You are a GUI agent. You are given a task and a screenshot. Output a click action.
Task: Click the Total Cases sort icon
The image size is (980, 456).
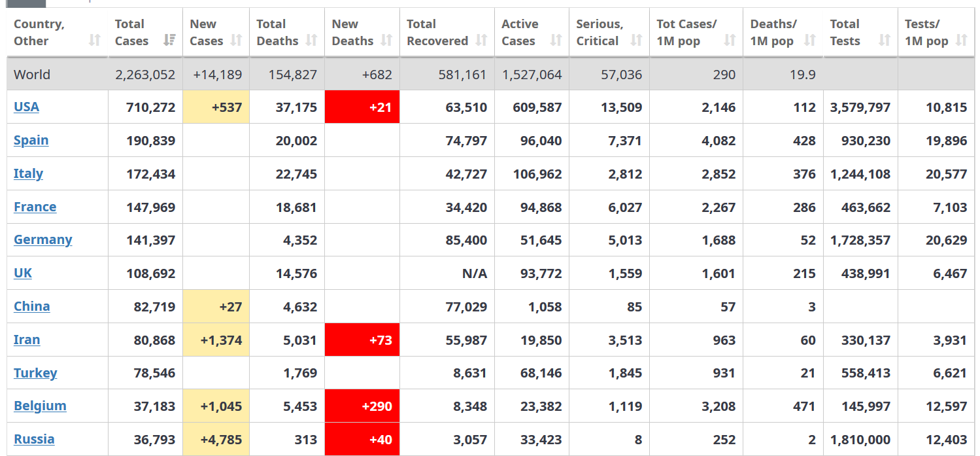pyautogui.click(x=170, y=41)
